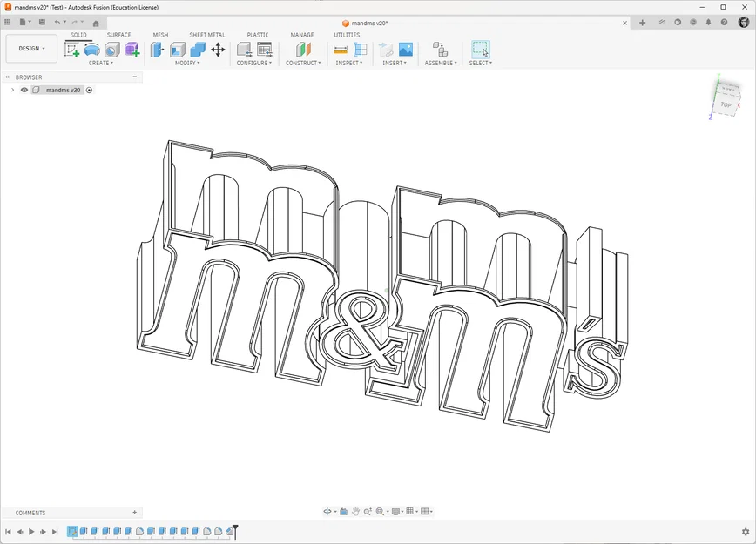This screenshot has width=756, height=544.
Task: Activate the Pan tool in the navigation bar
Action: point(356,511)
